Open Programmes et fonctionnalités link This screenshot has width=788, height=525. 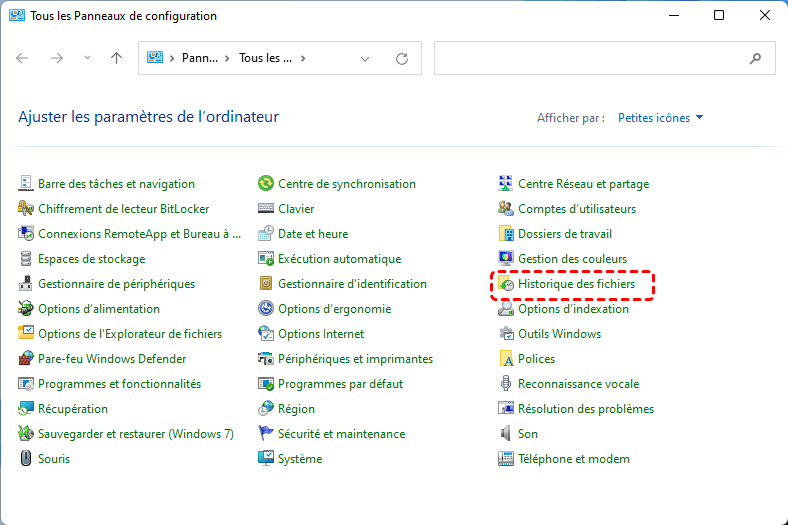coord(120,384)
